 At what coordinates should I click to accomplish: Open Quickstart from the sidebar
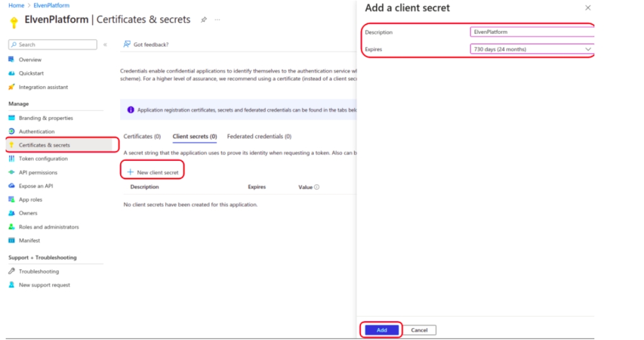pyautogui.click(x=31, y=74)
